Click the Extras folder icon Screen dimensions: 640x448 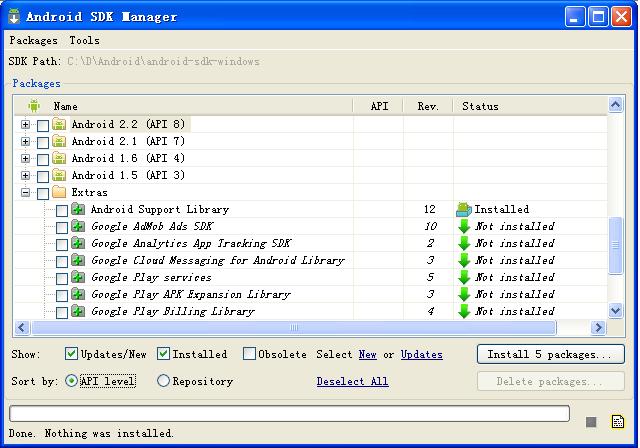pyautogui.click(x=59, y=192)
